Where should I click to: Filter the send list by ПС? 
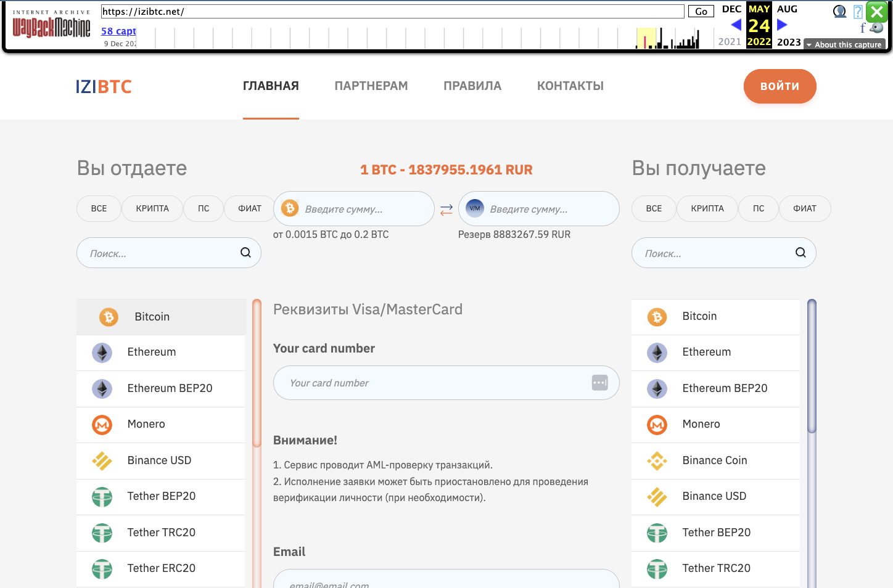(x=204, y=208)
